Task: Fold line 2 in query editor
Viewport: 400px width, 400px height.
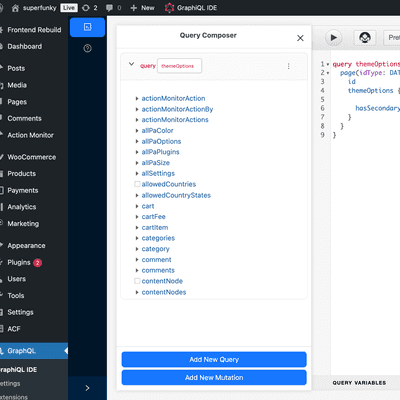Action: 328,73
